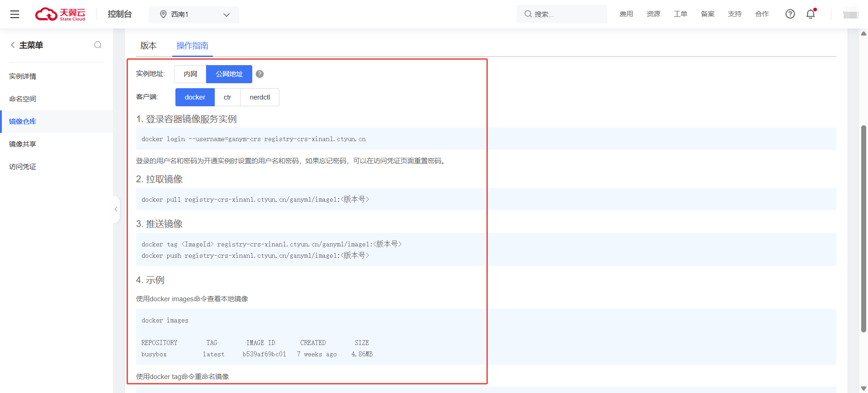Switch client to nerdctl

tap(259, 97)
